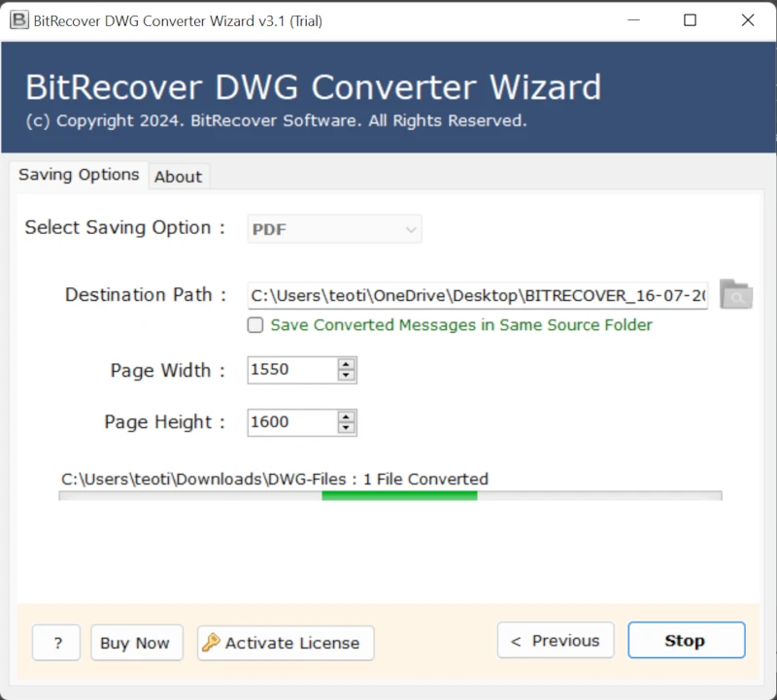Open the Activate License dialog
This screenshot has width=777, height=700.
pos(286,643)
